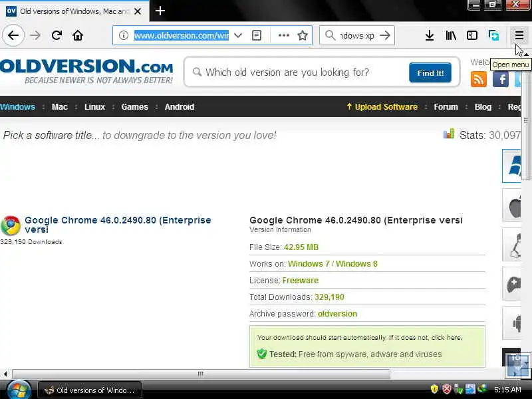This screenshot has height=399, width=532.
Task: Click the yellow security shield tray icon
Action: click(434, 389)
